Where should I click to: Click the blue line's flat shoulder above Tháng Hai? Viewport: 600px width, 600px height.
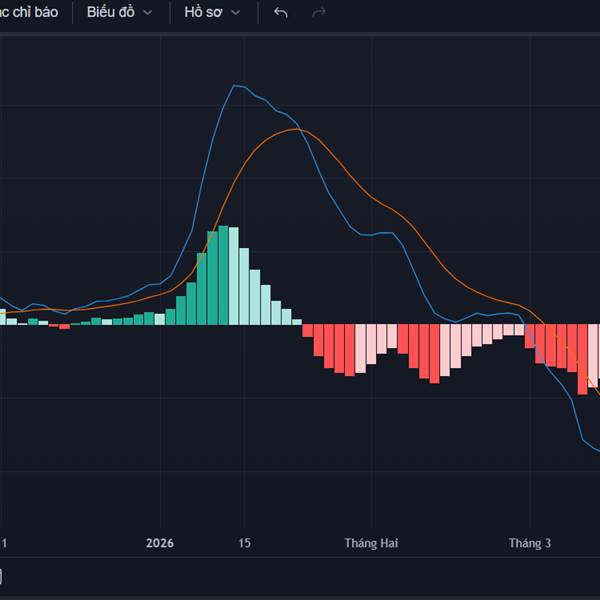pyautogui.click(x=370, y=235)
